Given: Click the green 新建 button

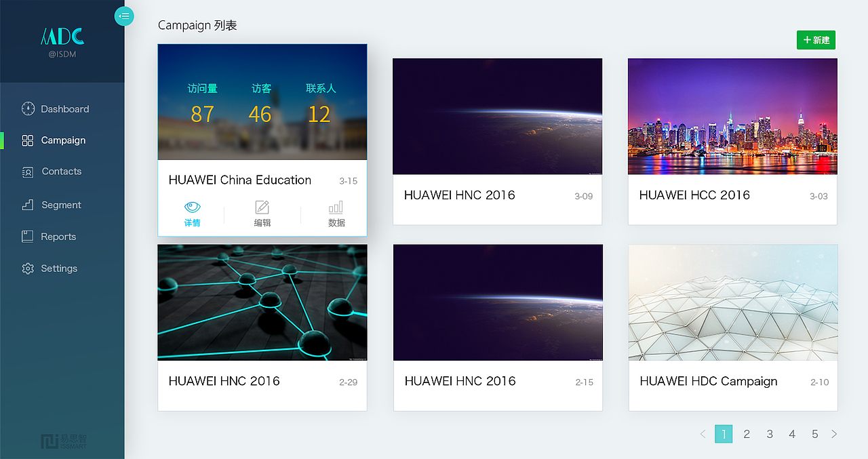Looking at the screenshot, I should tap(816, 40).
